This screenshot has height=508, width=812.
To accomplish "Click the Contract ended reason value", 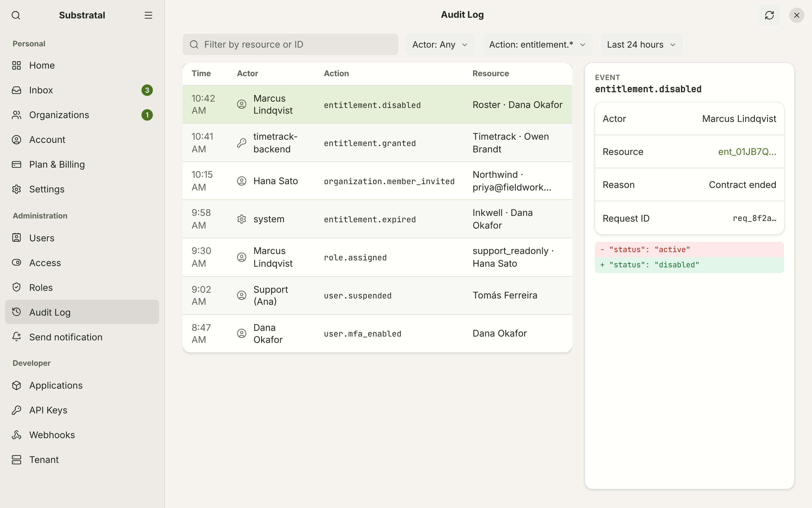I will point(742,185).
